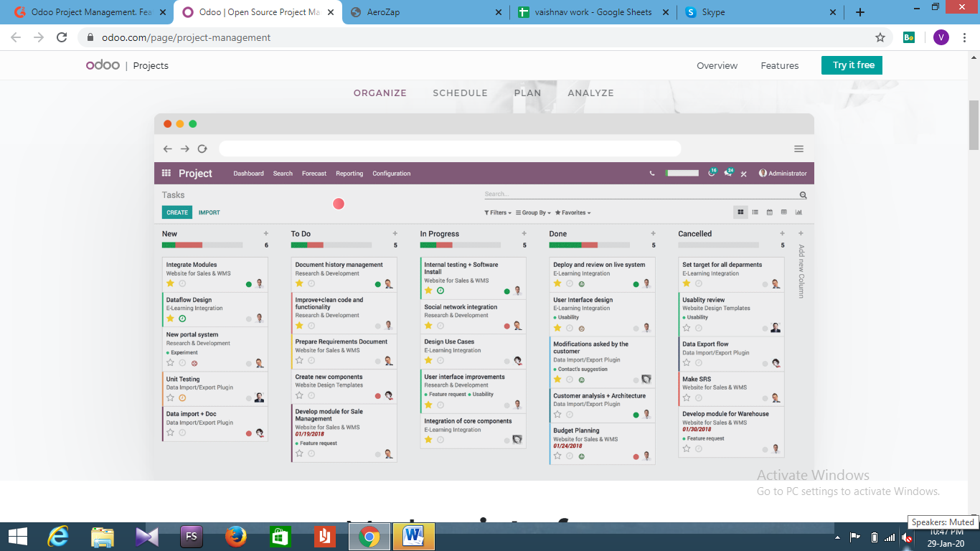Open the Administrator user menu
Image resolution: width=980 pixels, height=551 pixels.
[x=783, y=174]
